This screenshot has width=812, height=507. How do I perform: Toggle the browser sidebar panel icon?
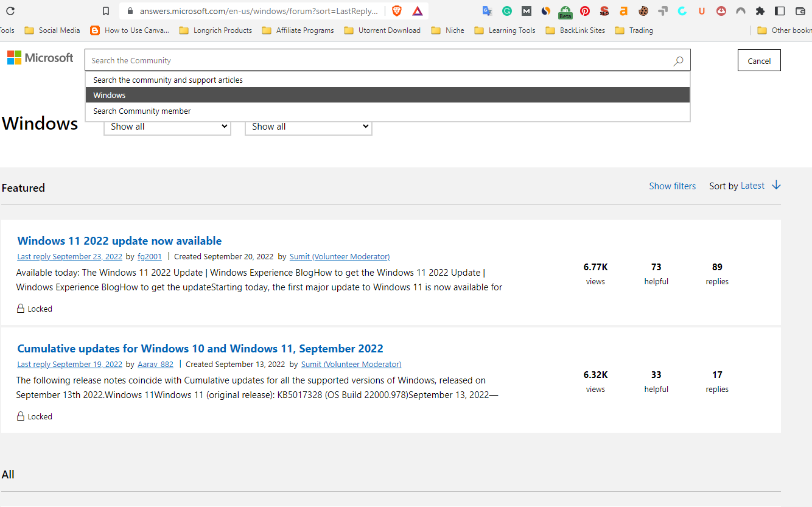[x=780, y=11]
